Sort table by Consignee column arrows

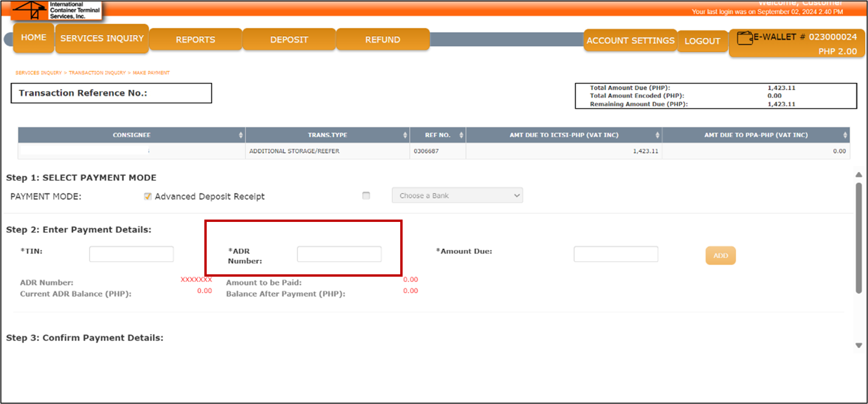click(241, 135)
